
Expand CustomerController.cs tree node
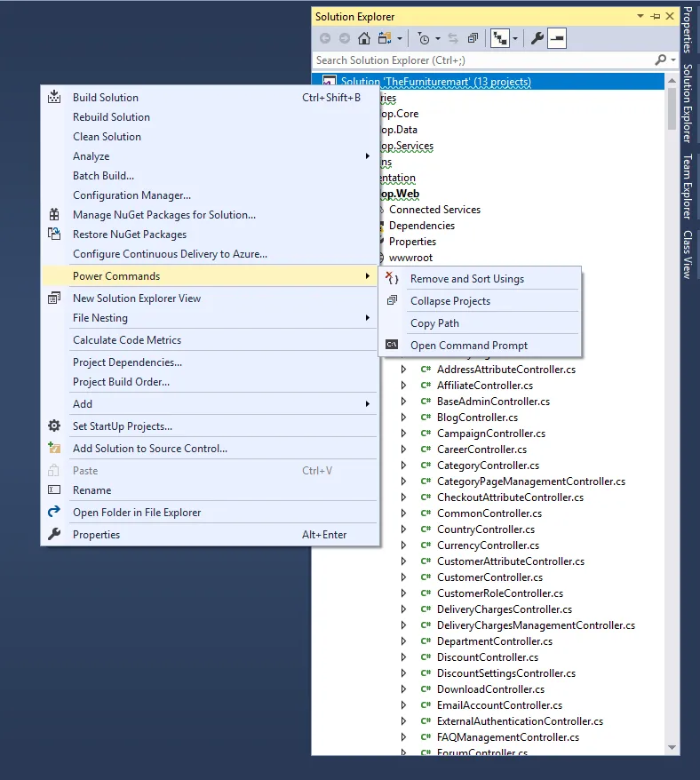[403, 577]
